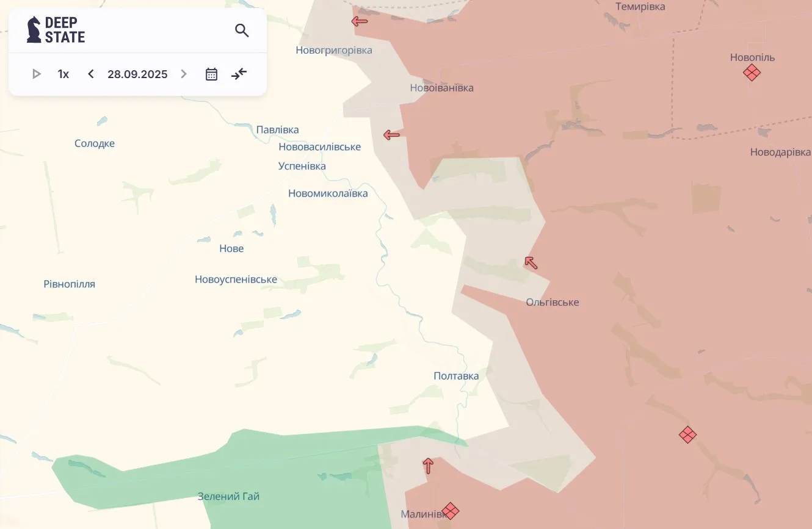Select the attack arrow above Ольгівське
The height and width of the screenshot is (529, 812).
coord(531,263)
